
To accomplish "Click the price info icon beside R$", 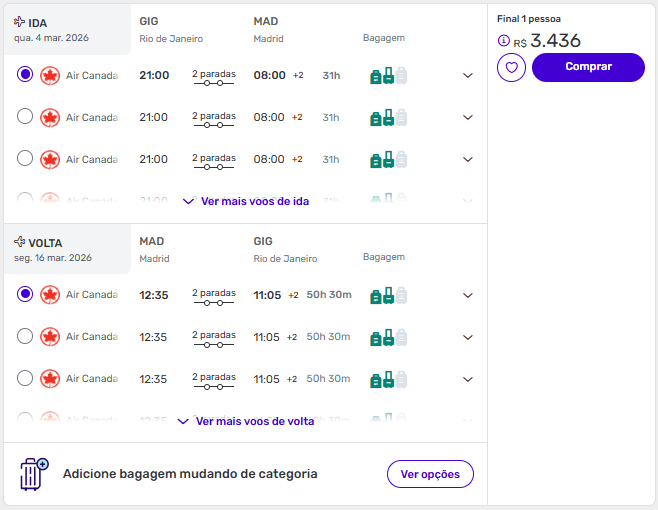I will tap(503, 42).
